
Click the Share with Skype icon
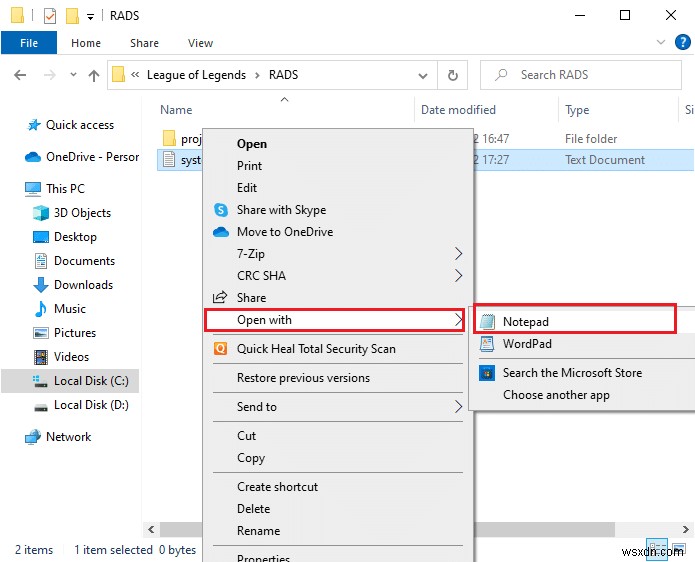pyautogui.click(x=221, y=210)
